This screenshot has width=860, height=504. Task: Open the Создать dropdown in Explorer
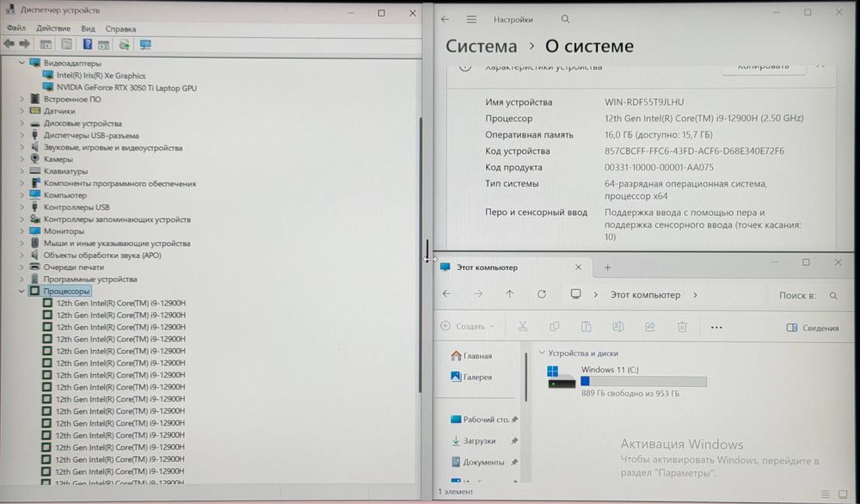[x=467, y=326]
